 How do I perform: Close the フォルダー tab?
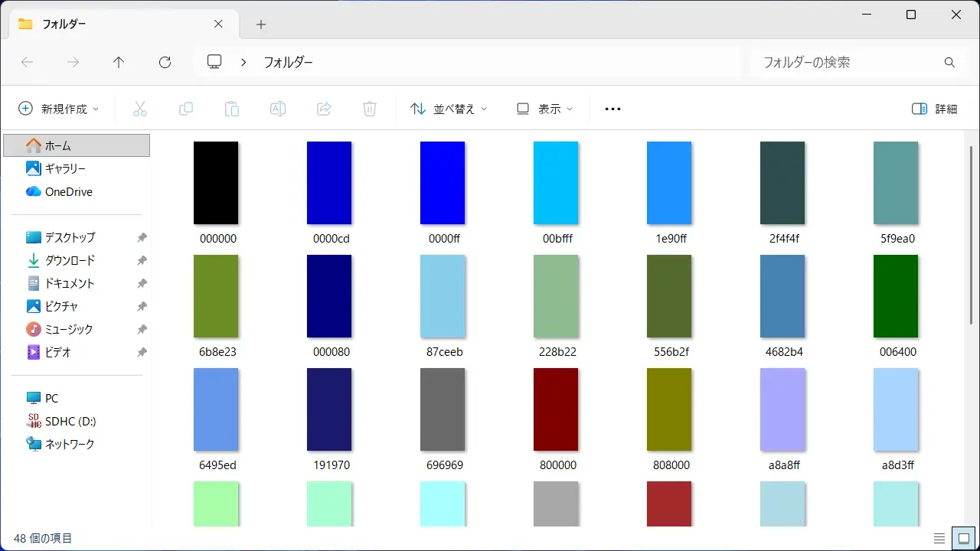[x=218, y=24]
